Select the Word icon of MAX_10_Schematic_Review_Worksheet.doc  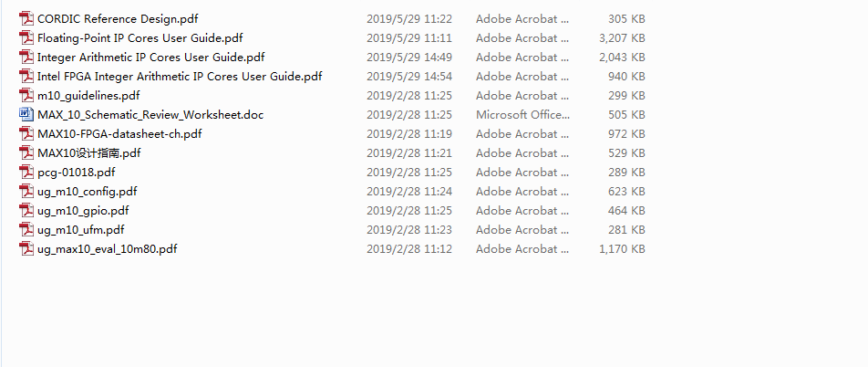tap(26, 115)
